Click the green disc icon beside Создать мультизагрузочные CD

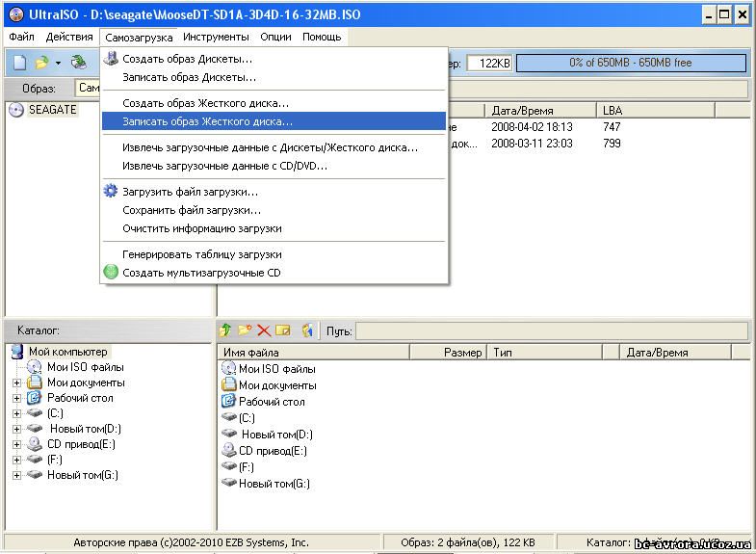coord(111,272)
